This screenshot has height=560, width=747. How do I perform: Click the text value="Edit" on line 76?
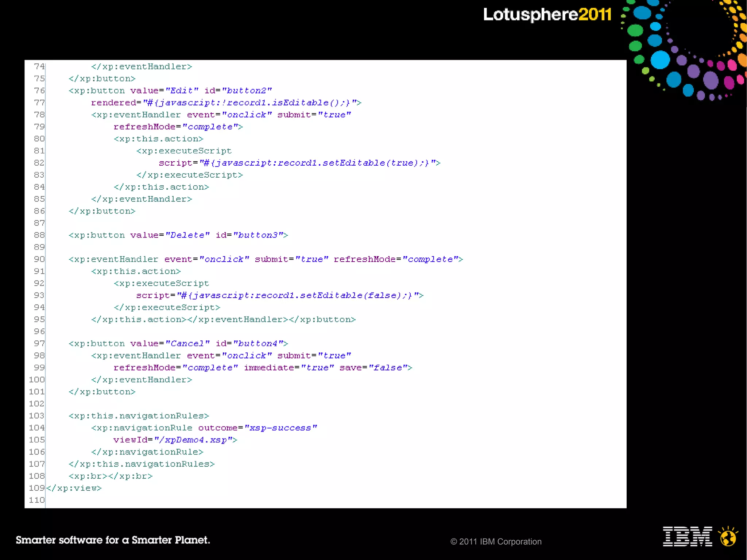tap(164, 90)
